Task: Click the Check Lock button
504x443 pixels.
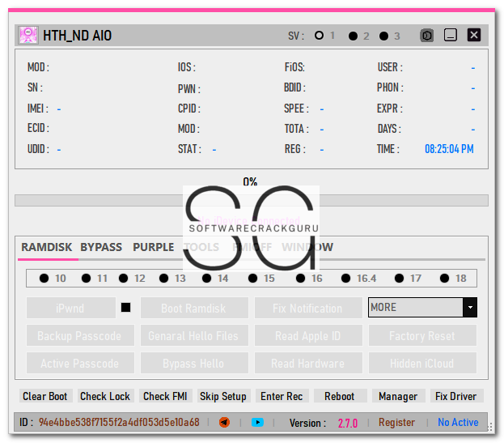Action: pos(105,396)
